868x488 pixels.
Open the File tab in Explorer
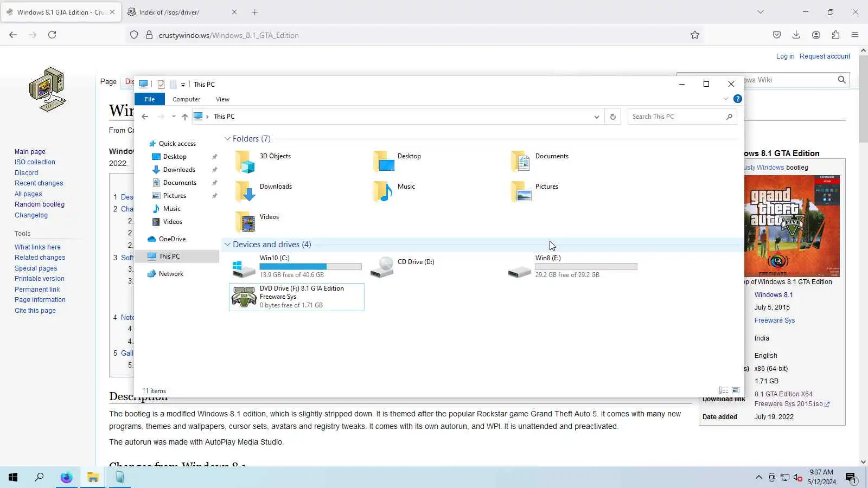point(150,99)
